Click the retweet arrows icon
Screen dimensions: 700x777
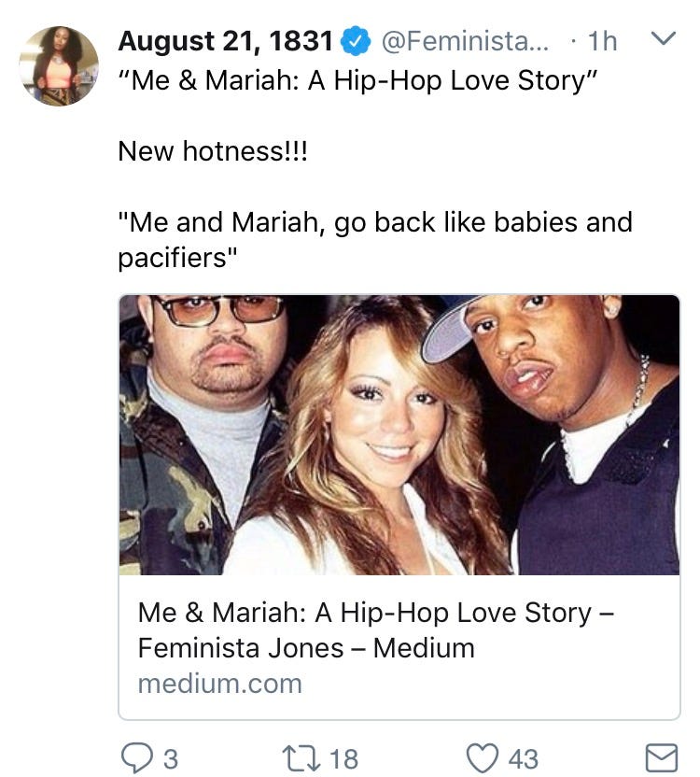tap(310, 757)
